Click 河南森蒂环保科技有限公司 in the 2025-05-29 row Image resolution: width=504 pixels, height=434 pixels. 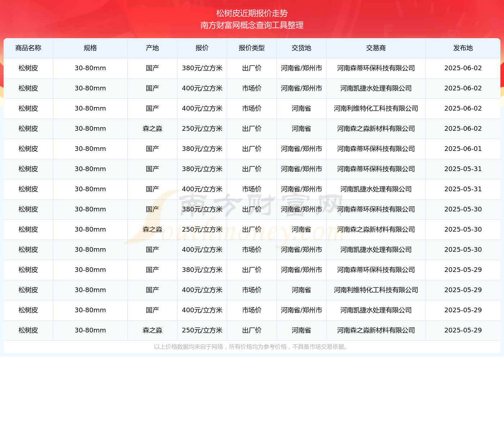376,270
